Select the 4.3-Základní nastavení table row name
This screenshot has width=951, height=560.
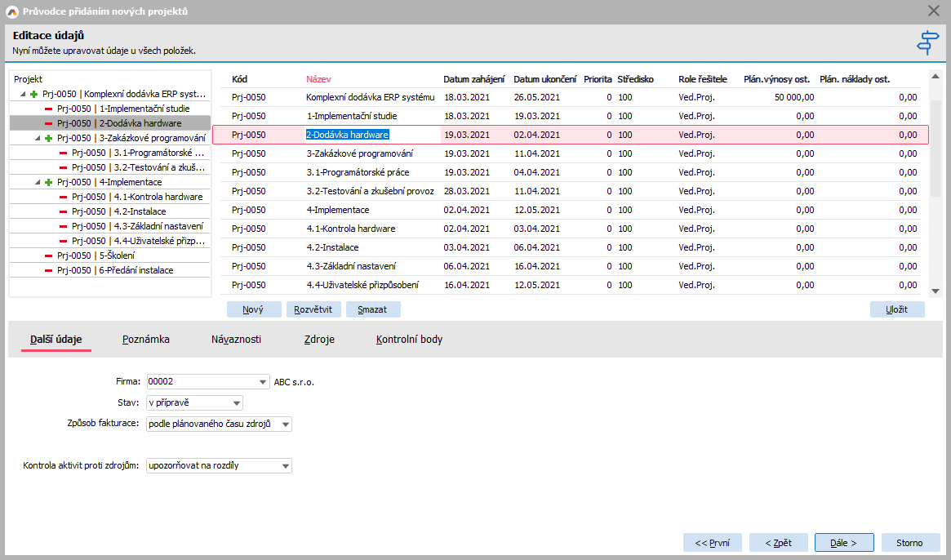351,266
